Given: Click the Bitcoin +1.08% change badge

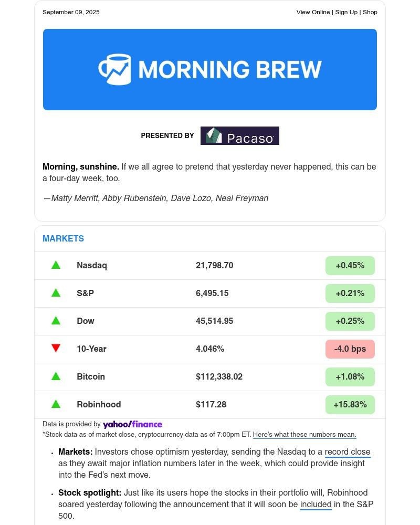Looking at the screenshot, I should point(350,376).
